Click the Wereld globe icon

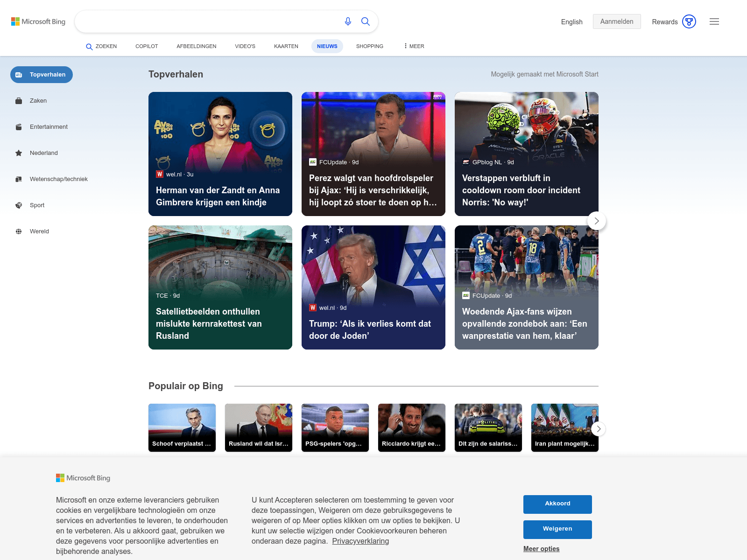[19, 231]
